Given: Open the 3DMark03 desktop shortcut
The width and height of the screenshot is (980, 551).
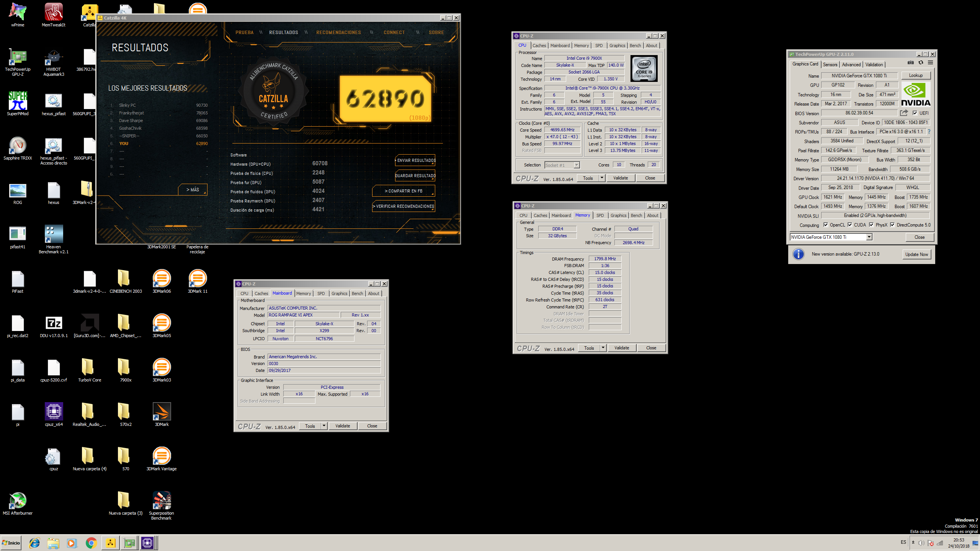Looking at the screenshot, I should (162, 370).
